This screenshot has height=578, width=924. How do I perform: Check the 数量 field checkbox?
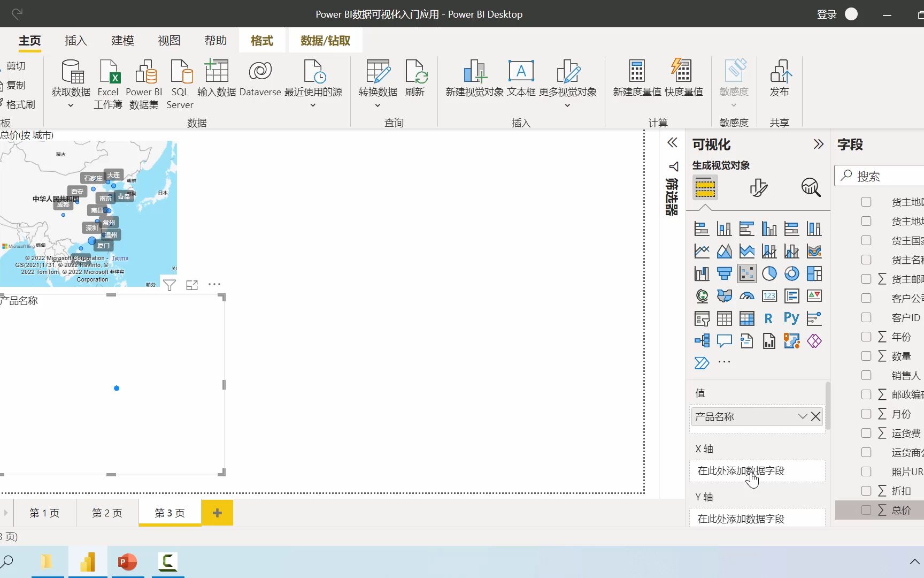pyautogui.click(x=866, y=356)
